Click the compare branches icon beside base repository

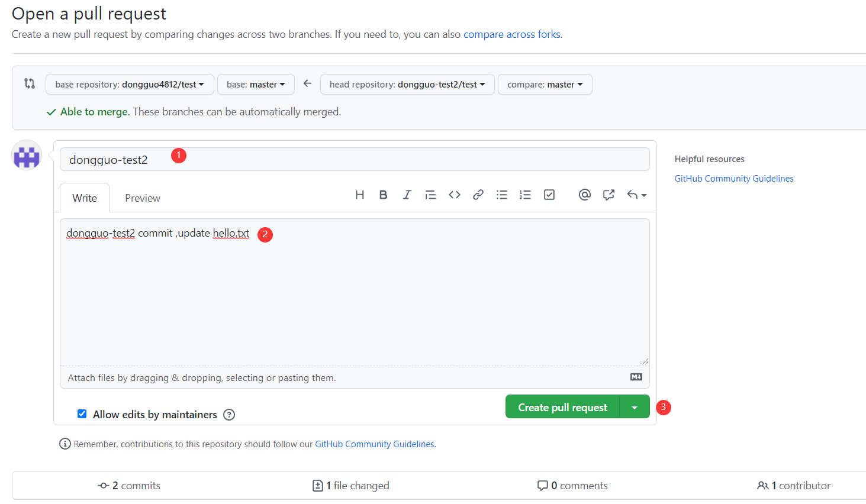pos(30,83)
